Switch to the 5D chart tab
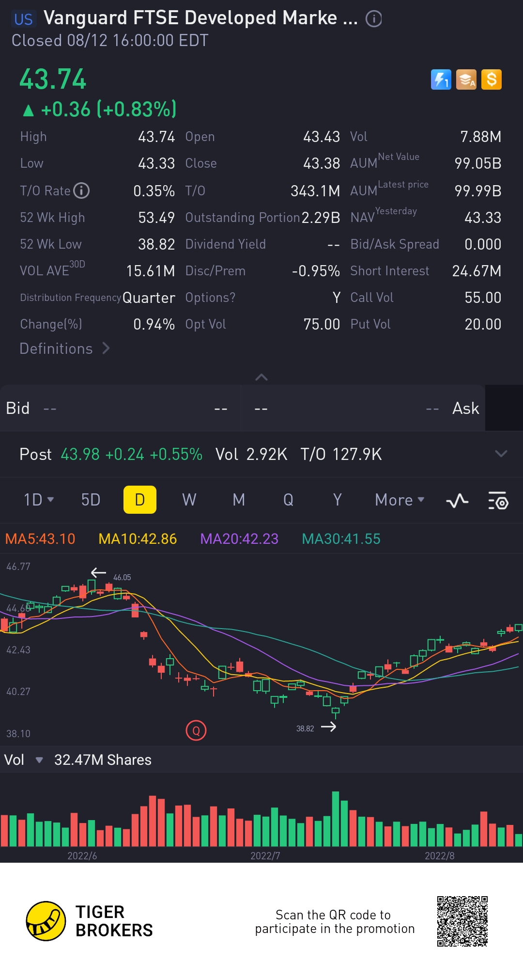Viewport: 523px width, 980px height. [x=91, y=500]
